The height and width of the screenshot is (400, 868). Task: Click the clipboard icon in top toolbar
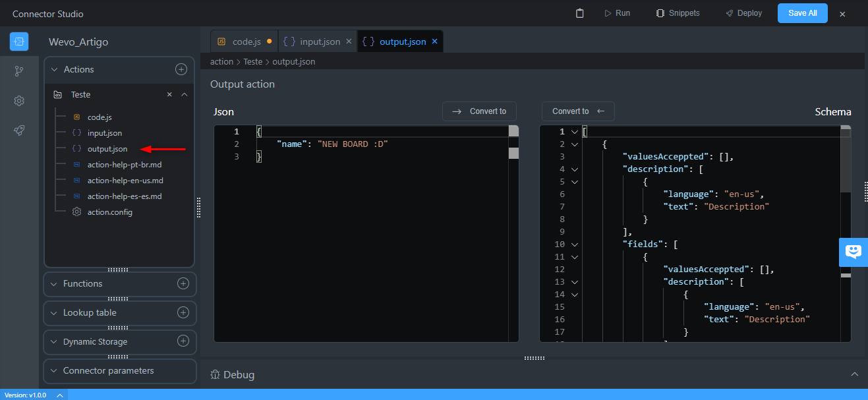click(580, 13)
